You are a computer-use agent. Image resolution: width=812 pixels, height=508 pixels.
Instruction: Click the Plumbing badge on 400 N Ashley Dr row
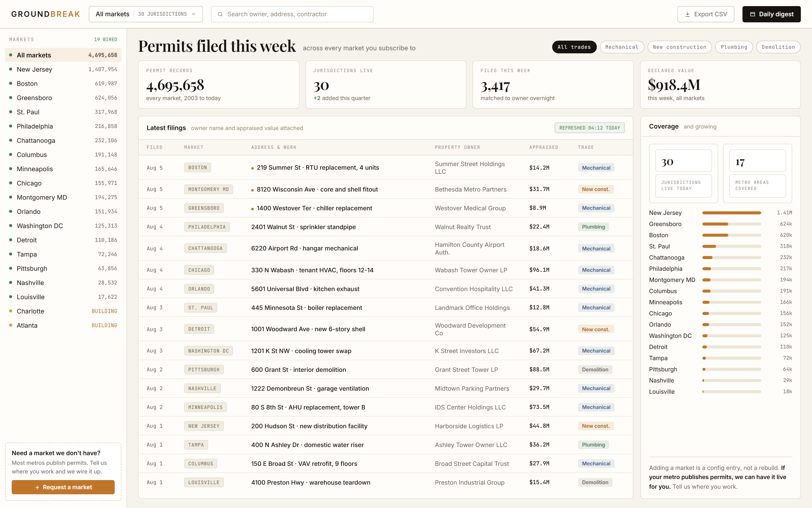pyautogui.click(x=593, y=444)
